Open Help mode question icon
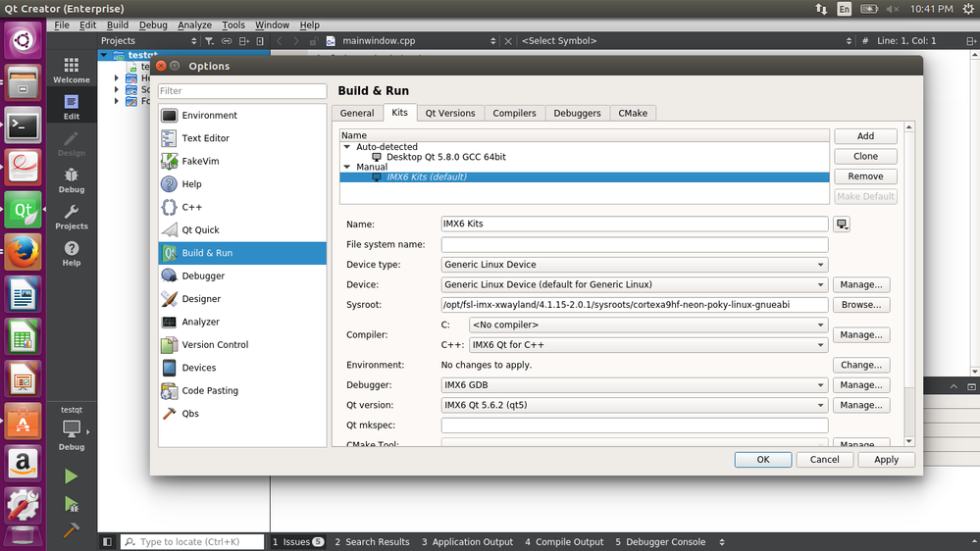This screenshot has height=551, width=980. [72, 254]
